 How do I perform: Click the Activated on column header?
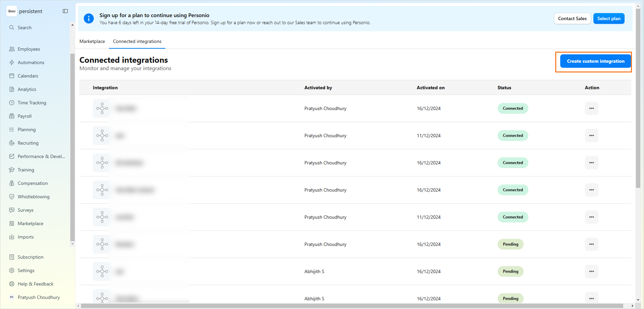(431, 88)
